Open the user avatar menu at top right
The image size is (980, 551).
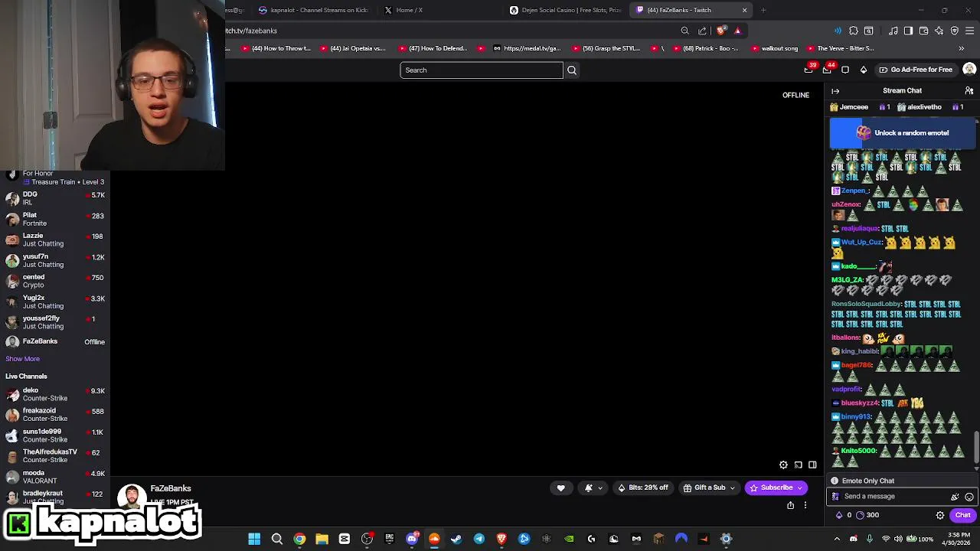click(x=969, y=70)
